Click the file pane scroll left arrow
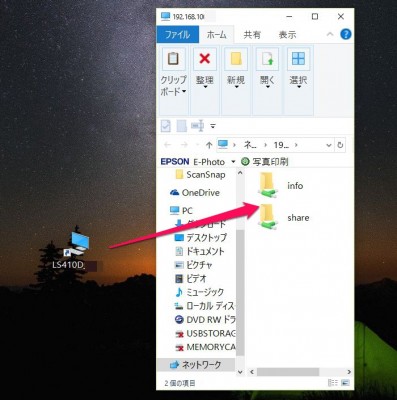397x400 pixels. pyautogui.click(x=252, y=372)
